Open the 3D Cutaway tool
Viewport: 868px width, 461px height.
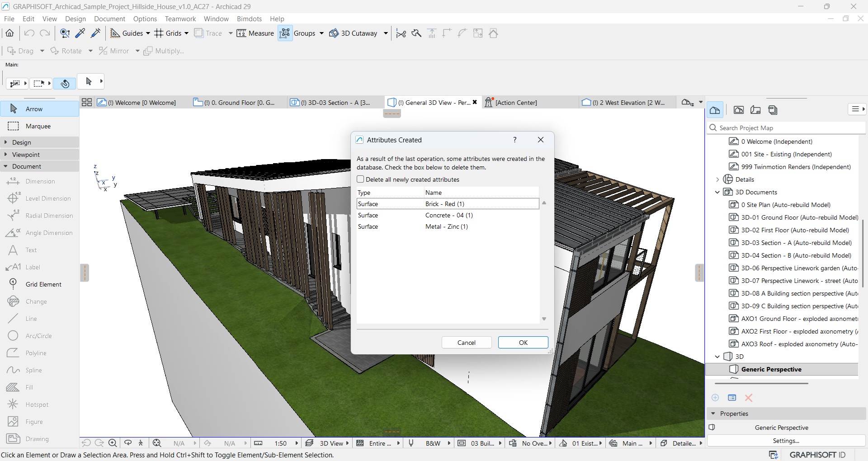pos(354,33)
